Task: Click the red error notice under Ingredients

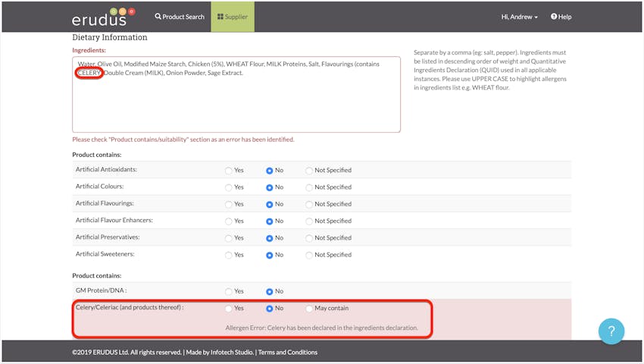Action: pos(183,140)
